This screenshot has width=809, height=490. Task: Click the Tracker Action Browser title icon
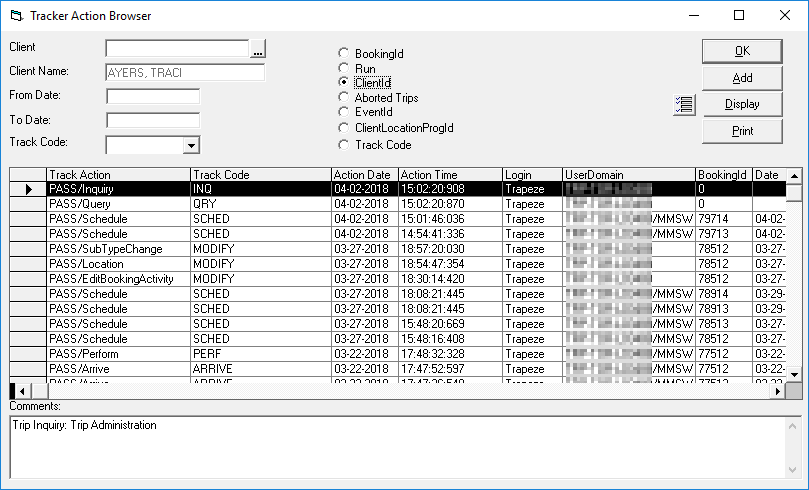click(17, 15)
